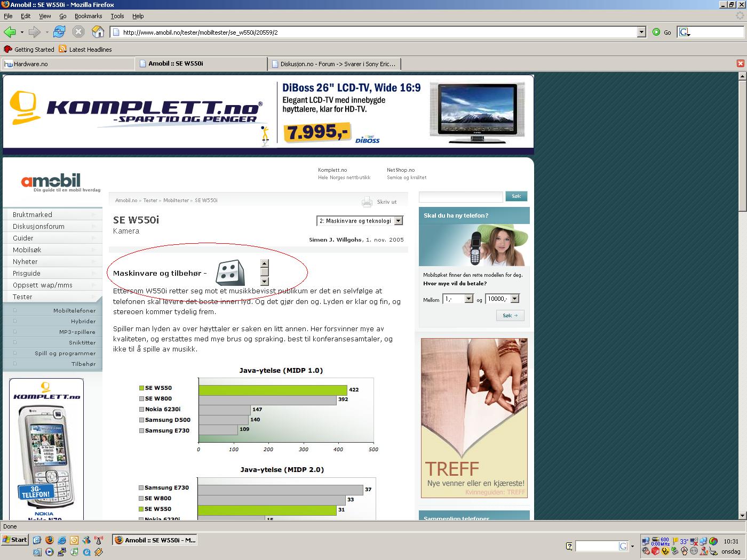Click the down arrow beside the dice
Viewport: 747px width, 560px height.
(x=265, y=282)
